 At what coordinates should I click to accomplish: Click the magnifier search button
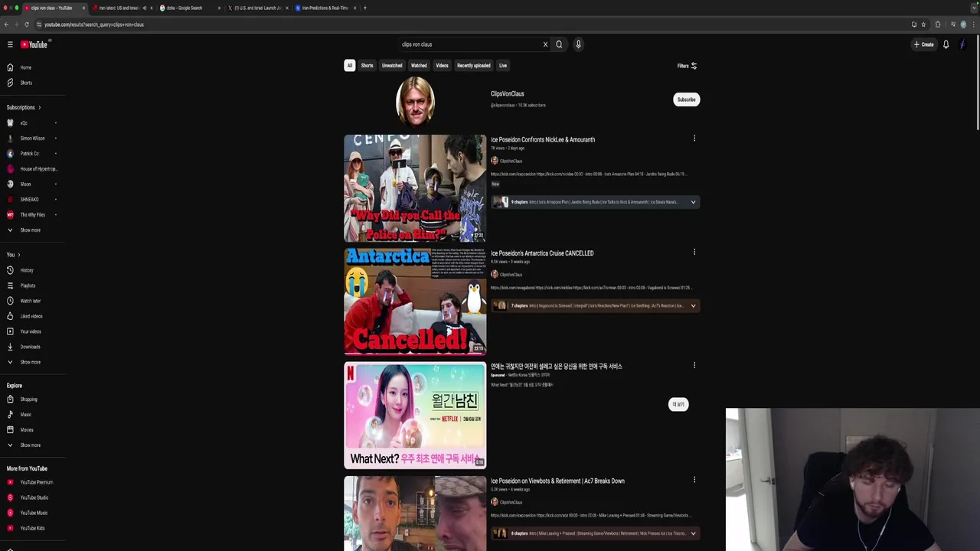click(x=559, y=44)
